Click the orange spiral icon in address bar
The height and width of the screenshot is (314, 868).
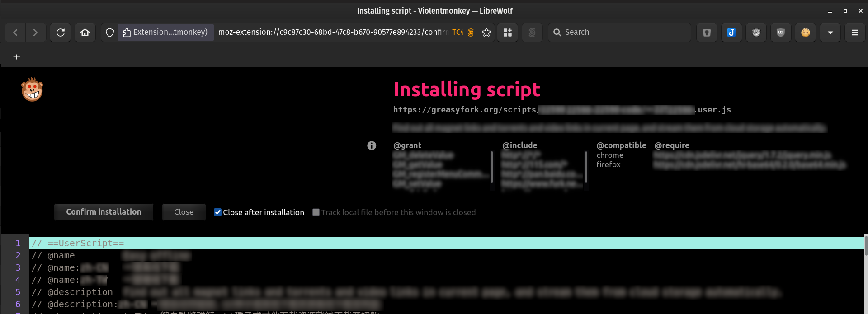pos(471,33)
